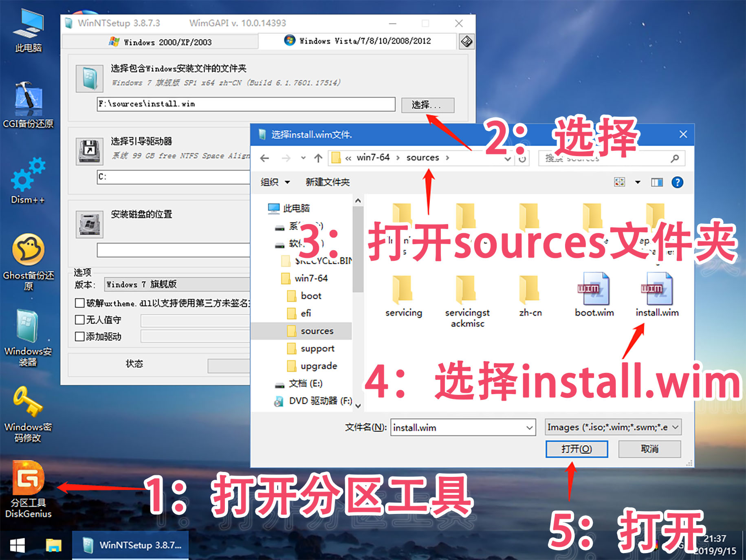Select the install.wim file
The image size is (746, 560).
click(657, 295)
